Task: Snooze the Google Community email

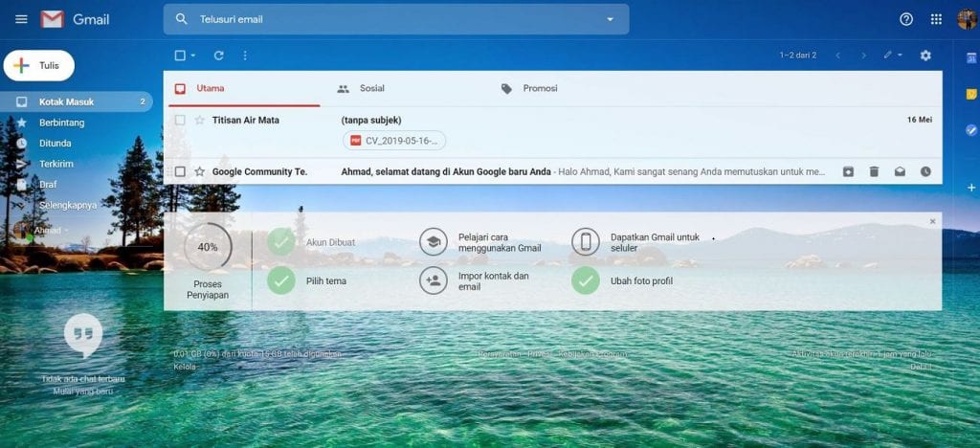Action: (x=925, y=171)
